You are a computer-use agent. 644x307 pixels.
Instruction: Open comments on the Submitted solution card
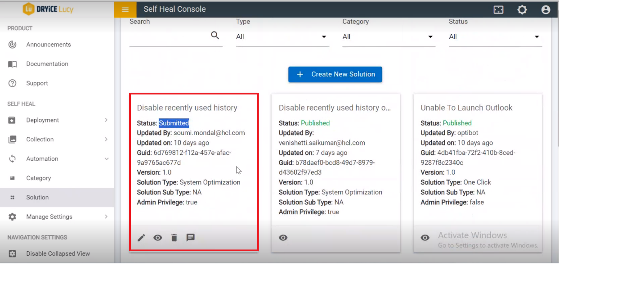(190, 238)
